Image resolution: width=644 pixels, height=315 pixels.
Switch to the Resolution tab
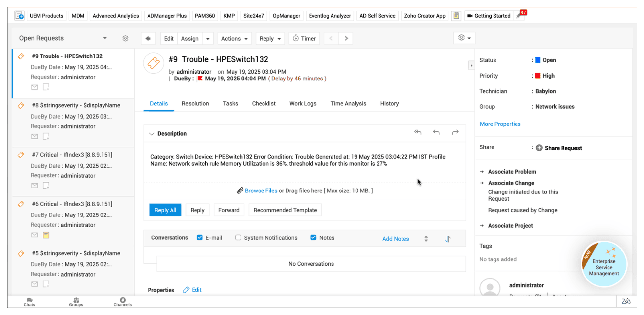click(195, 103)
